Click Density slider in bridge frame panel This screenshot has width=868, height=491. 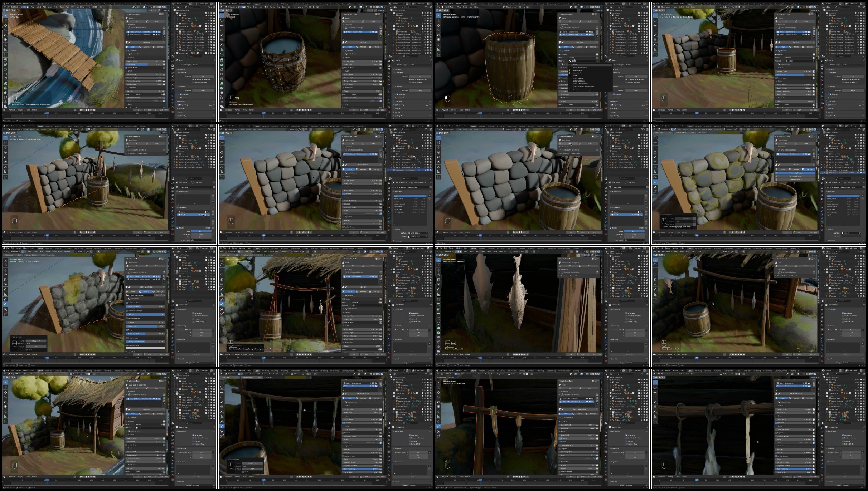(145, 91)
